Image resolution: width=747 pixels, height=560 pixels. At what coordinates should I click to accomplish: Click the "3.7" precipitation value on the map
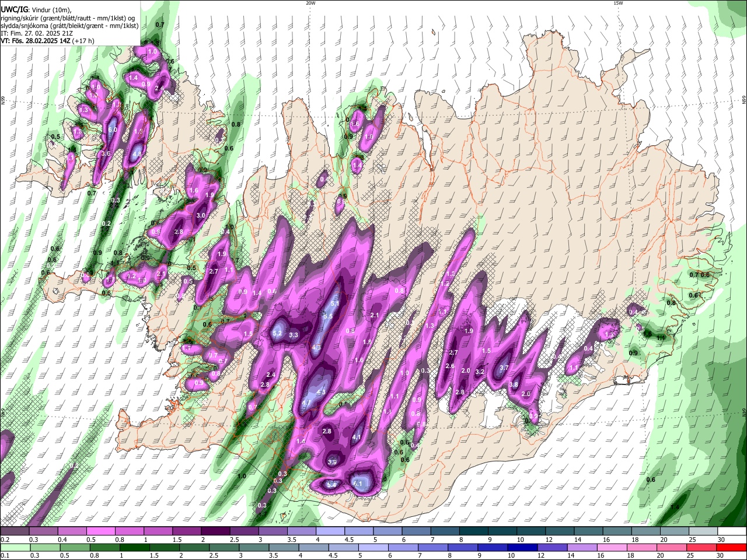[x=504, y=367]
